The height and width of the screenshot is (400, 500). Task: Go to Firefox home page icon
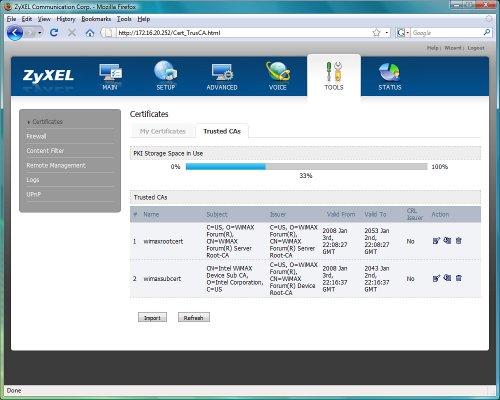click(x=90, y=33)
